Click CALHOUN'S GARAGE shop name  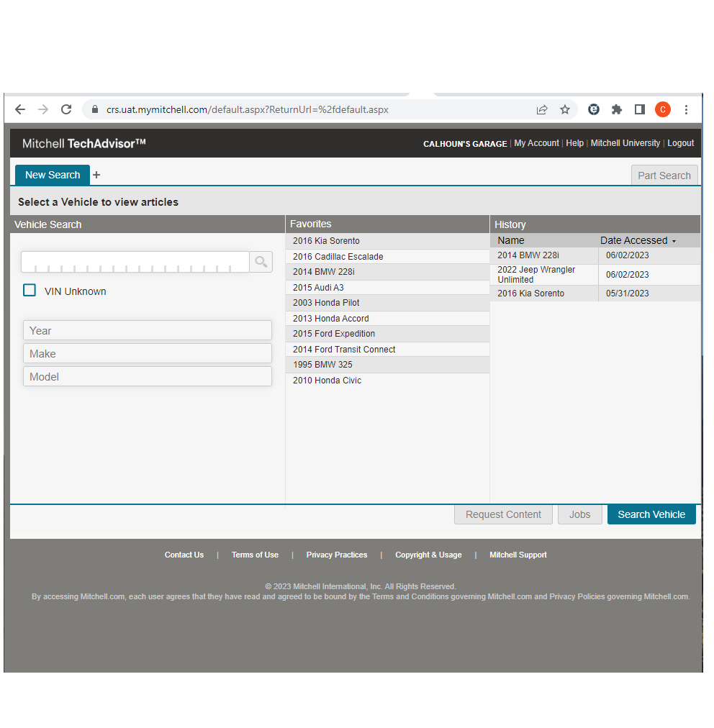pyautogui.click(x=465, y=144)
